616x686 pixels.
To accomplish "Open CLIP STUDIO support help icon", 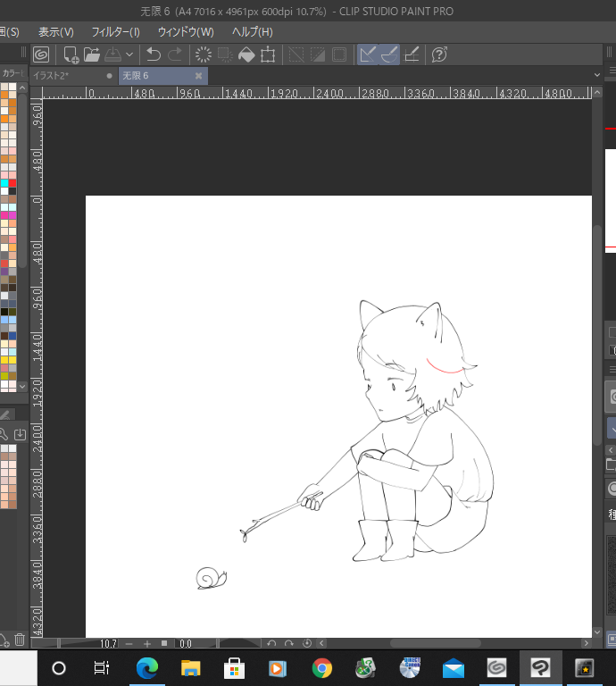I will click(x=439, y=54).
